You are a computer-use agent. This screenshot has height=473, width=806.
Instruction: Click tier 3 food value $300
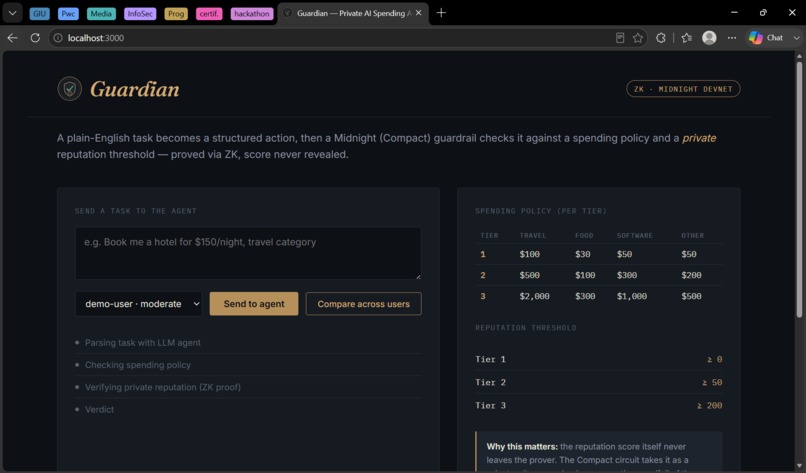tap(585, 296)
